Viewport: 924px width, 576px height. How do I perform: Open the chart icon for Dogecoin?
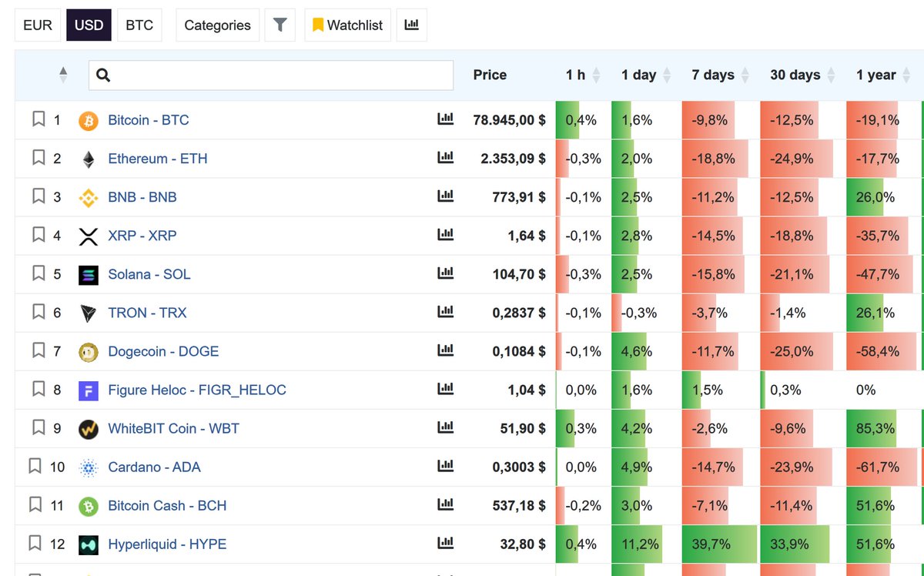[445, 350]
